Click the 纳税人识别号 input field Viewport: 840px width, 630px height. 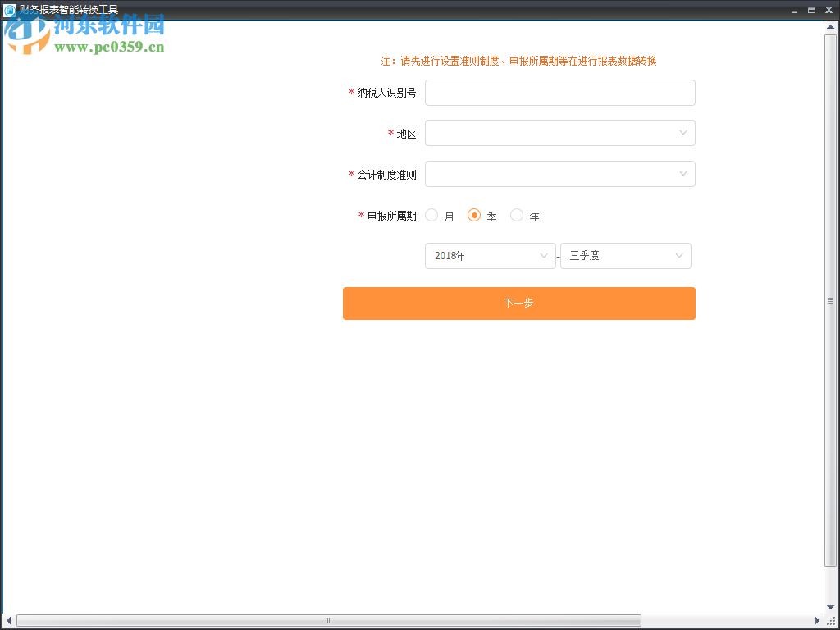(x=560, y=93)
